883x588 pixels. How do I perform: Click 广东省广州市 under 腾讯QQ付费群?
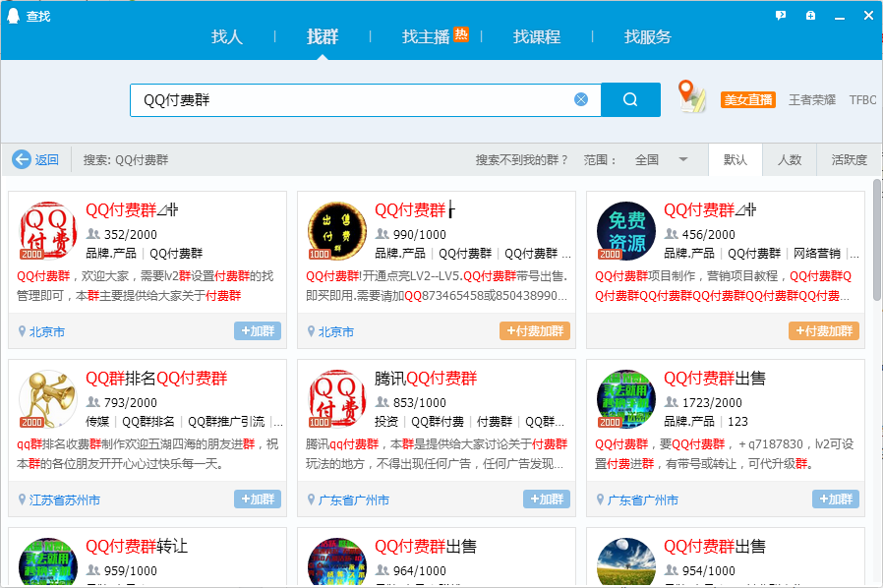(354, 500)
